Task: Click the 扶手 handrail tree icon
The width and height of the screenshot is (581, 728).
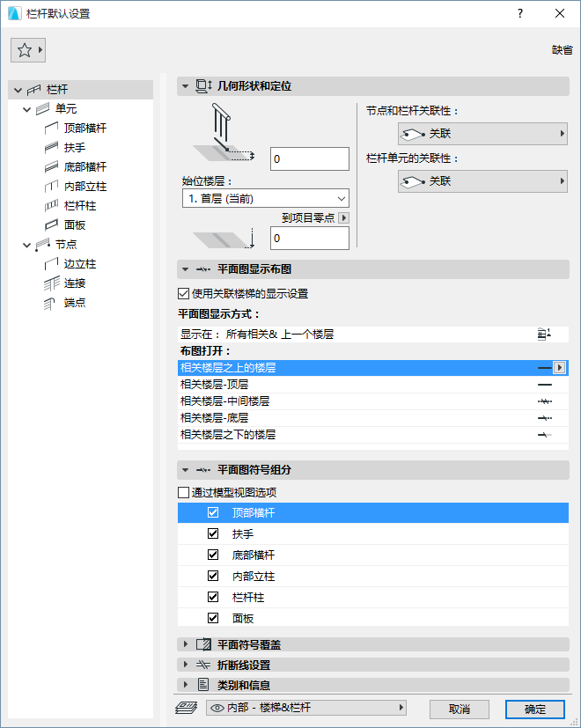Action: click(x=52, y=148)
